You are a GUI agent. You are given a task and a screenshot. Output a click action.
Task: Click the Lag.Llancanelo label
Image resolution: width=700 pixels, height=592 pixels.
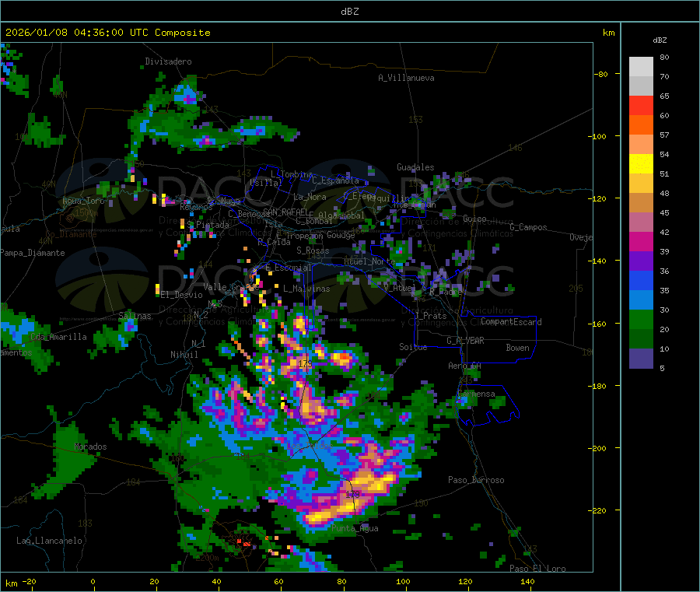pos(50,541)
